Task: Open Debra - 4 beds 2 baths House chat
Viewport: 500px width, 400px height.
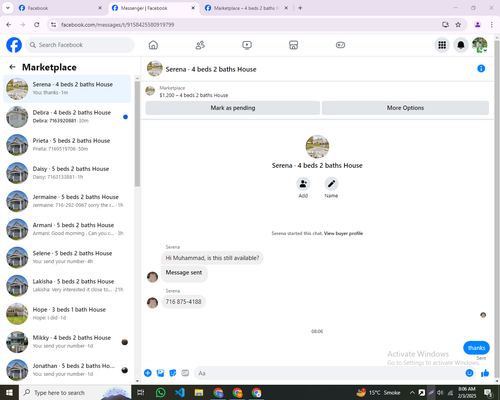Action: [67, 117]
